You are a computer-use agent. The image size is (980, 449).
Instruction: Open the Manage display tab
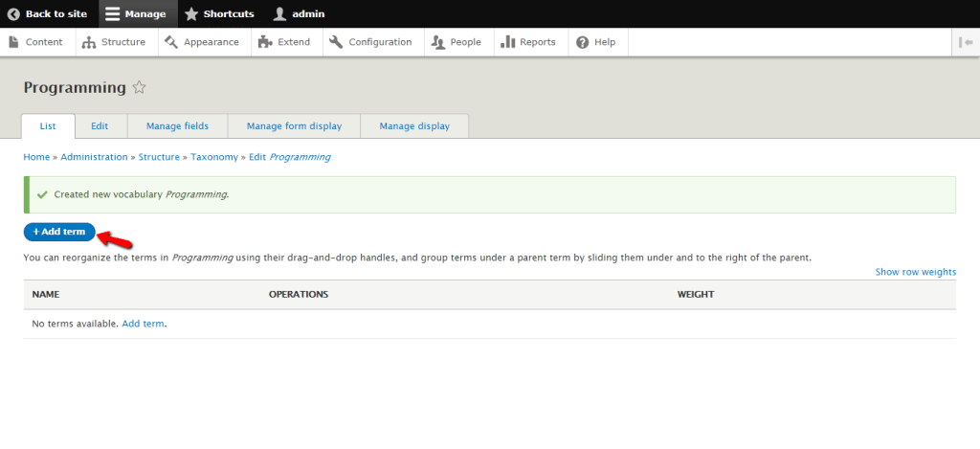tap(414, 125)
